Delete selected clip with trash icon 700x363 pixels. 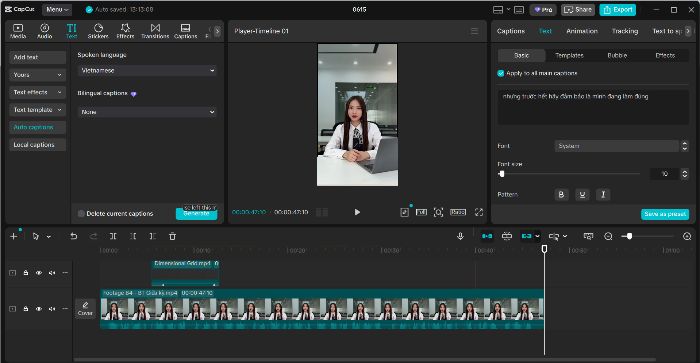pos(172,236)
